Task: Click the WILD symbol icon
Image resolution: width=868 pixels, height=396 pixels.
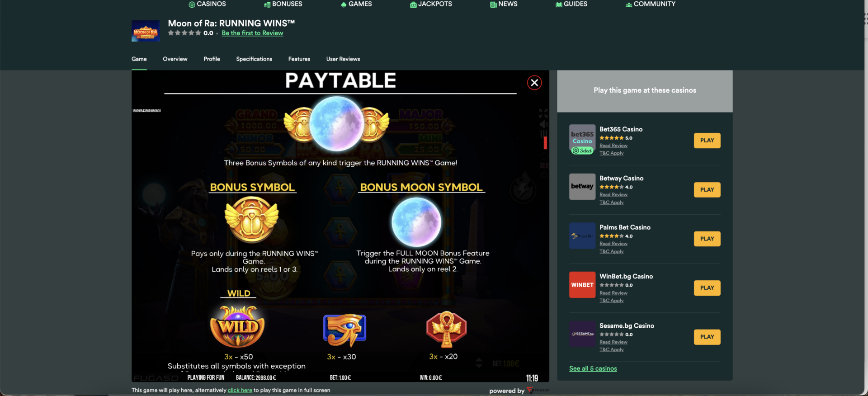Action: point(238,326)
